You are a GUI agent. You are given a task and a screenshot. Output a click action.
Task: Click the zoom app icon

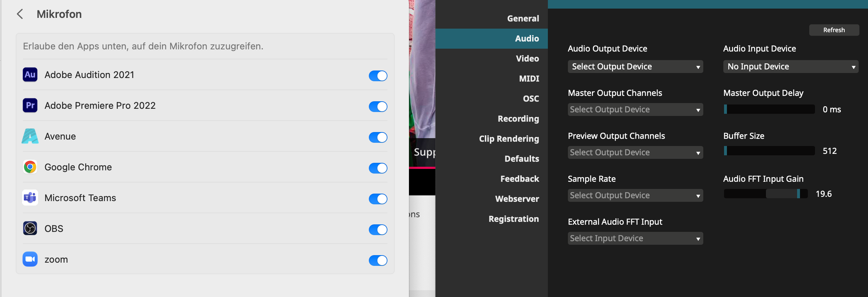pyautogui.click(x=30, y=259)
